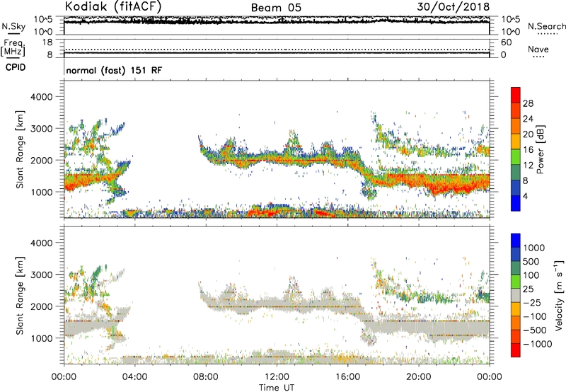Click the '28' power colorbar tick
Image resolution: width=566 pixels, height=392 pixels.
[528, 103]
